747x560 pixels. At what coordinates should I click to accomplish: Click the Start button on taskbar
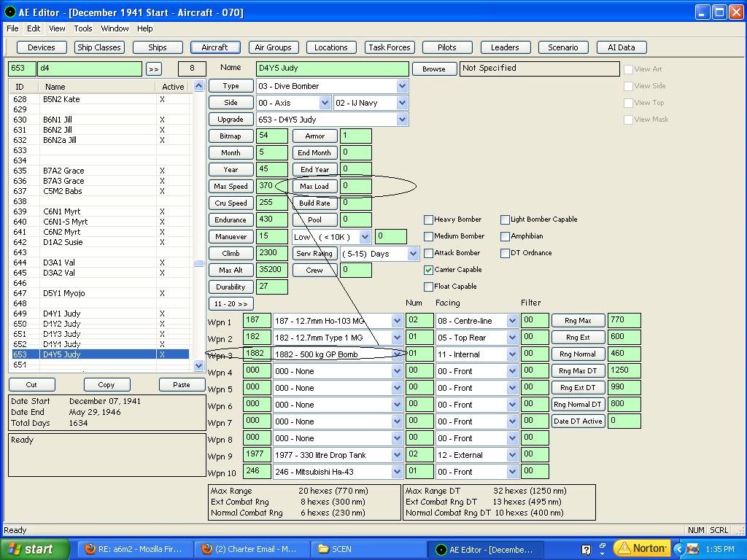point(34,549)
